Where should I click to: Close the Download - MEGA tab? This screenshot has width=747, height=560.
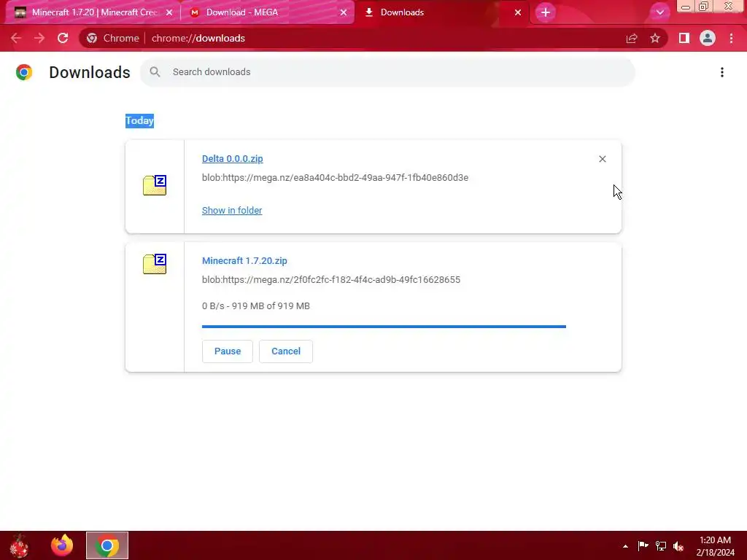(343, 13)
